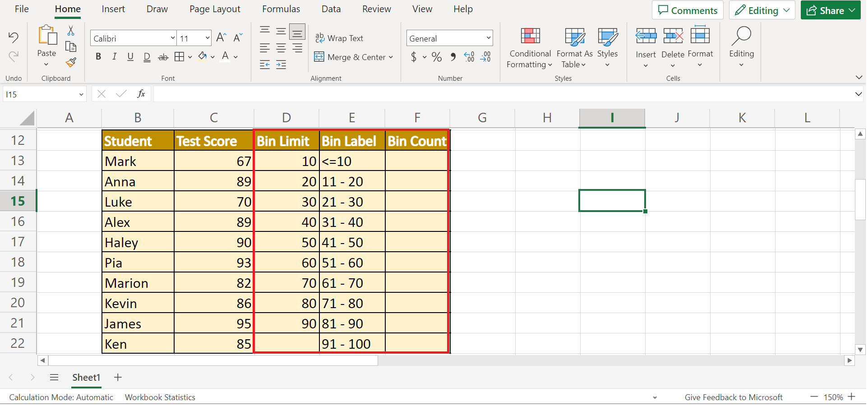Viewport: 868px width, 406px height.
Task: Toggle Wrap Text on
Action: (x=339, y=38)
